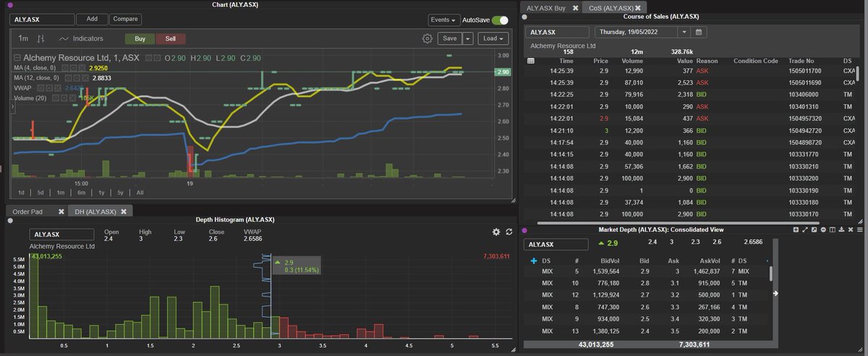Remove the MA (4, close, 0) indicator
The image size is (868, 356).
click(82, 68)
